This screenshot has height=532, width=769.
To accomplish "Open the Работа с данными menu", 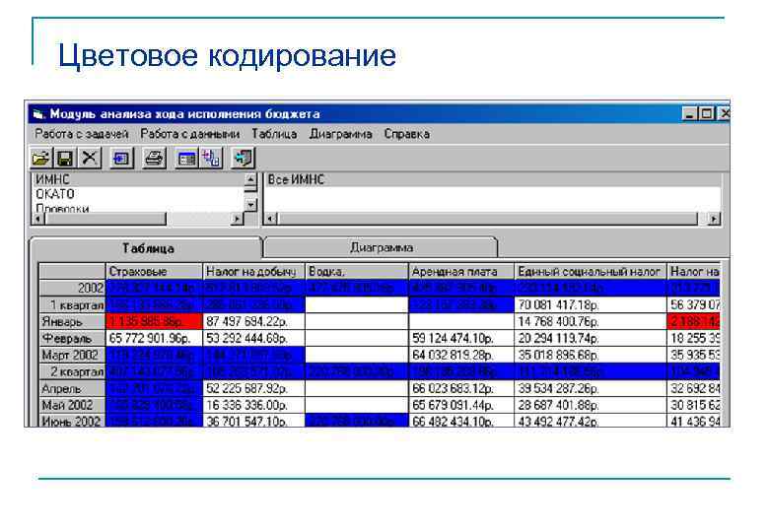I will click(x=190, y=134).
